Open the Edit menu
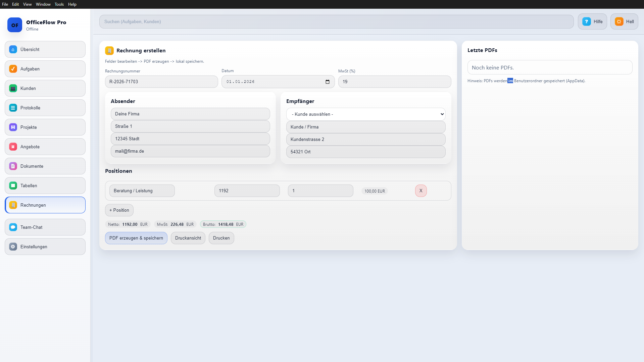Viewport: 644px width, 362px height. 15,4
